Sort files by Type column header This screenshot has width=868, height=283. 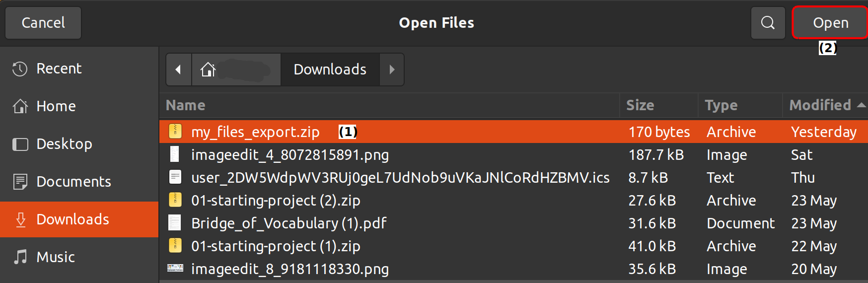point(721,105)
